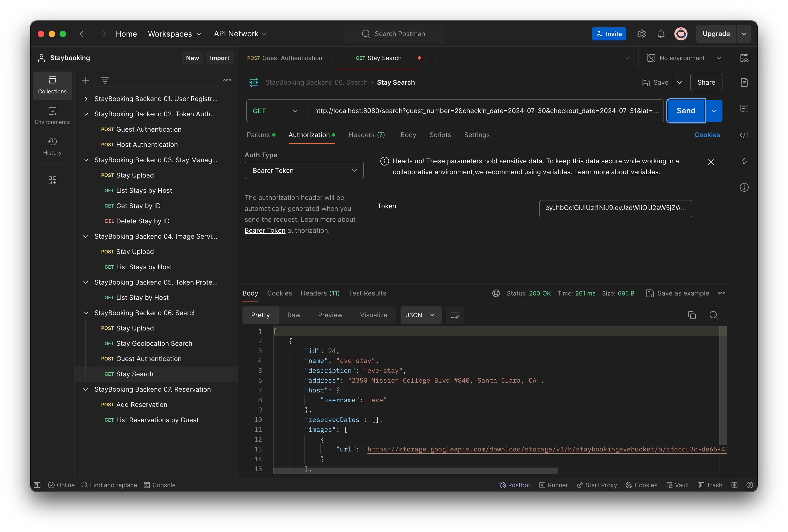Click the Pretty response view toggle
The width and height of the screenshot is (788, 532).
[x=260, y=315]
